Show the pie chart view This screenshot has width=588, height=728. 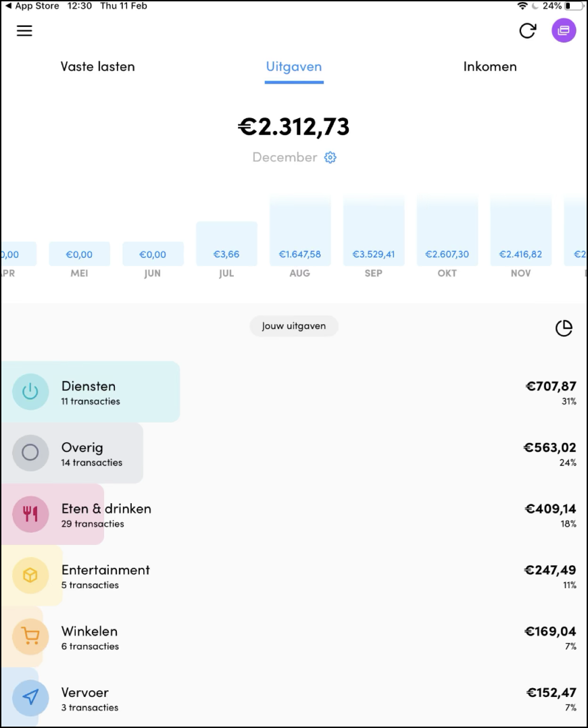click(564, 328)
